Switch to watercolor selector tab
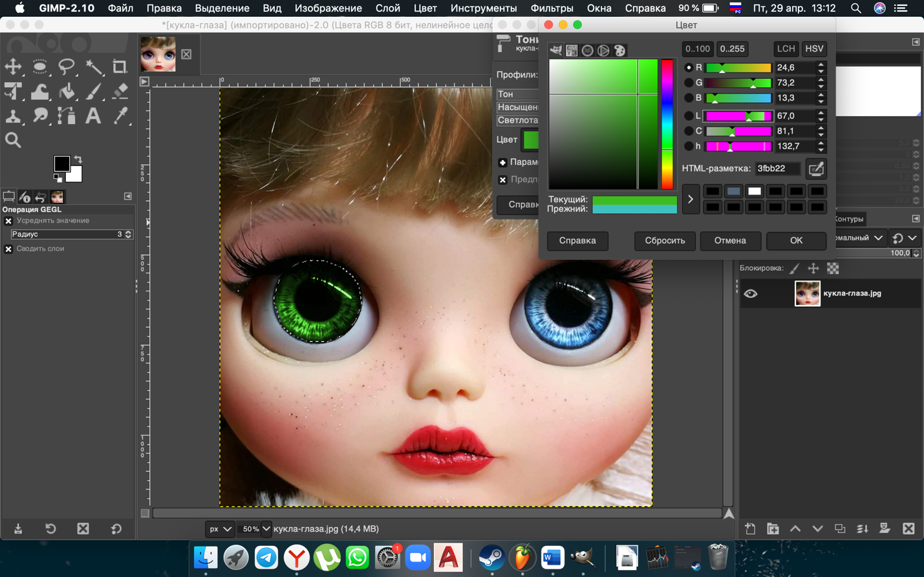This screenshot has width=924, height=577. coord(588,50)
